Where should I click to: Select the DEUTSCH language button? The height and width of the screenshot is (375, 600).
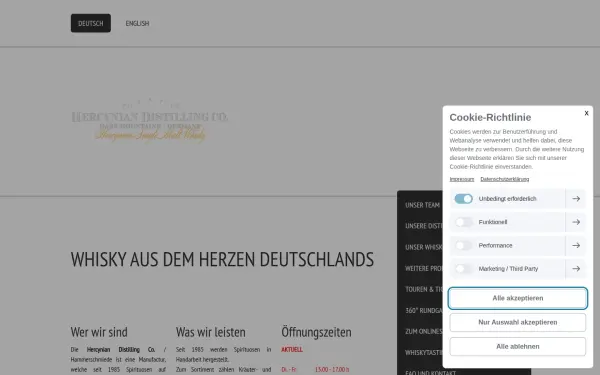pos(91,23)
